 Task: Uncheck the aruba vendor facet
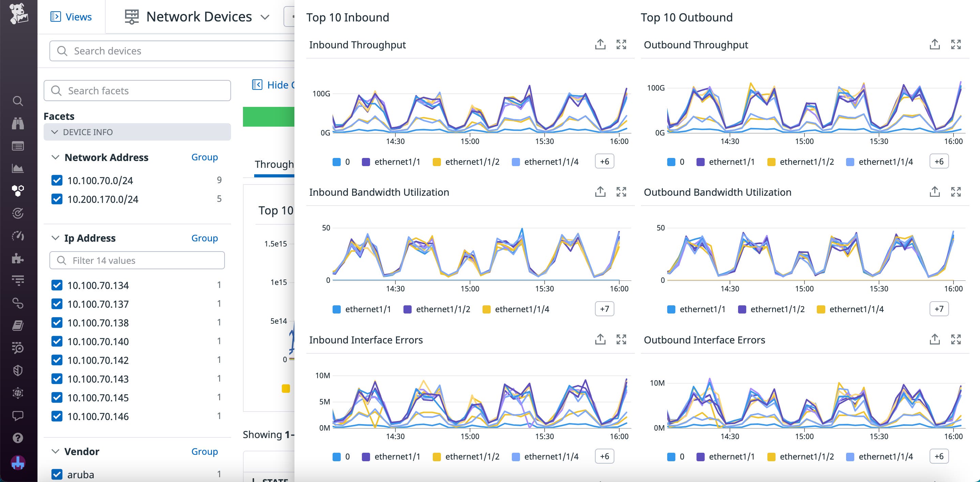pyautogui.click(x=57, y=474)
